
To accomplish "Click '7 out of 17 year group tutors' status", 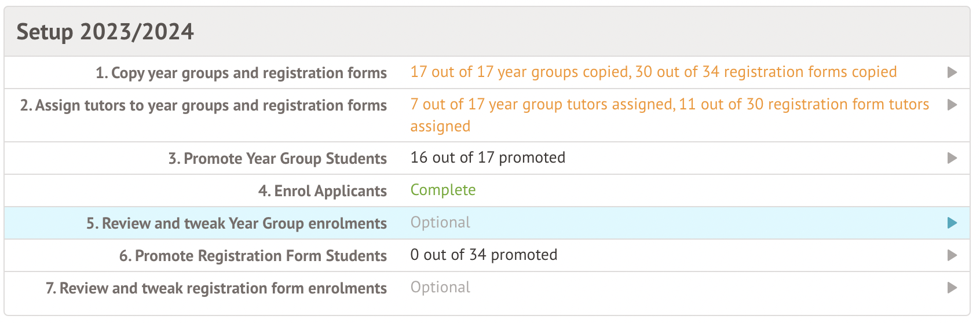I will (542, 105).
